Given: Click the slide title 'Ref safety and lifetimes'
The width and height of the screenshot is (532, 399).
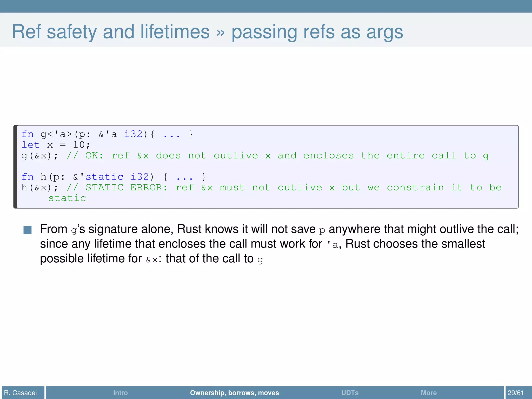Looking at the screenshot, I should click(111, 32).
